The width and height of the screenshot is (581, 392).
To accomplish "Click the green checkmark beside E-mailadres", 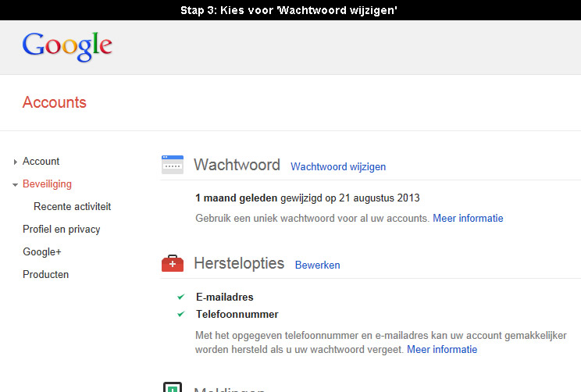I will (181, 297).
